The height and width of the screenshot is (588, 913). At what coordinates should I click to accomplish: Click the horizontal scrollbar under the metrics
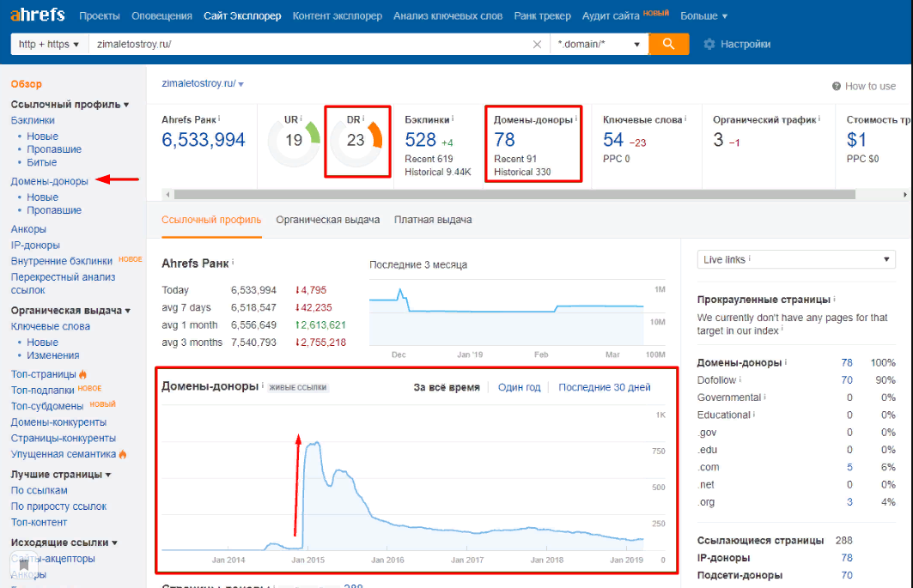pyautogui.click(x=514, y=195)
